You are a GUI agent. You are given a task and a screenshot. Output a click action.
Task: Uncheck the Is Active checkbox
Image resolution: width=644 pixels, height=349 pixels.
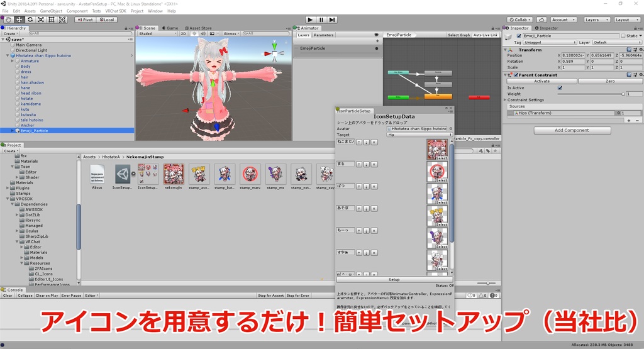click(x=560, y=88)
